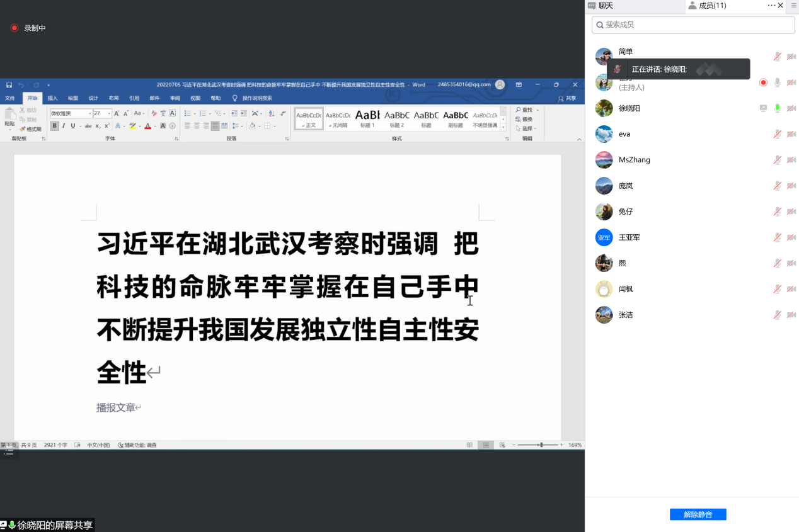Click the Save icon in Word title bar
The image size is (799, 532).
(x=9, y=85)
